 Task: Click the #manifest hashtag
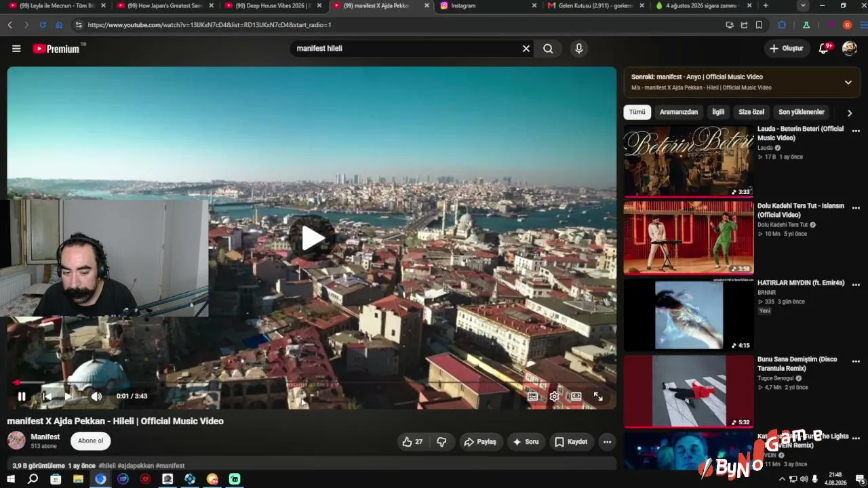(x=170, y=466)
